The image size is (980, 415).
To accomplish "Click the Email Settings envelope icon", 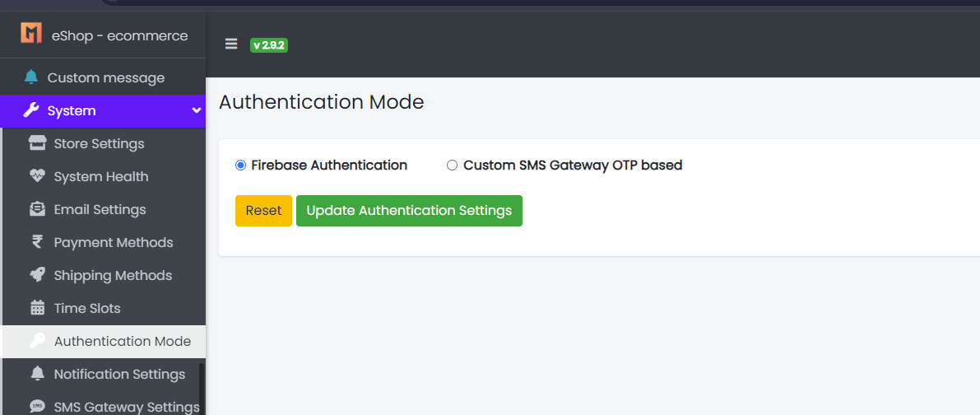I will coord(37,209).
